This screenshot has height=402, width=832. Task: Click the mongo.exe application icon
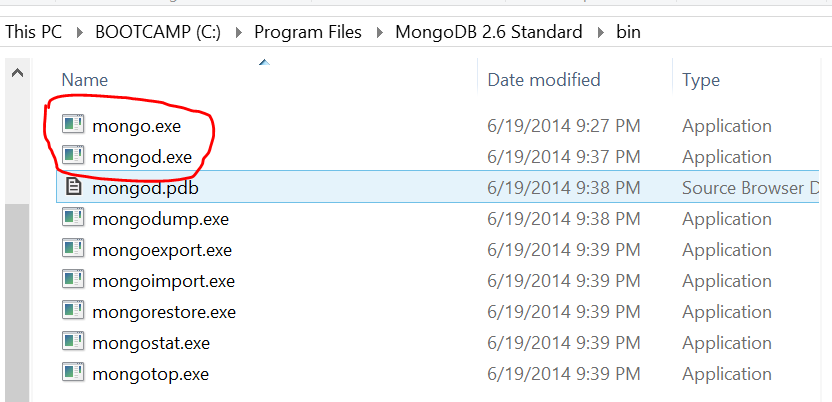(x=72, y=125)
